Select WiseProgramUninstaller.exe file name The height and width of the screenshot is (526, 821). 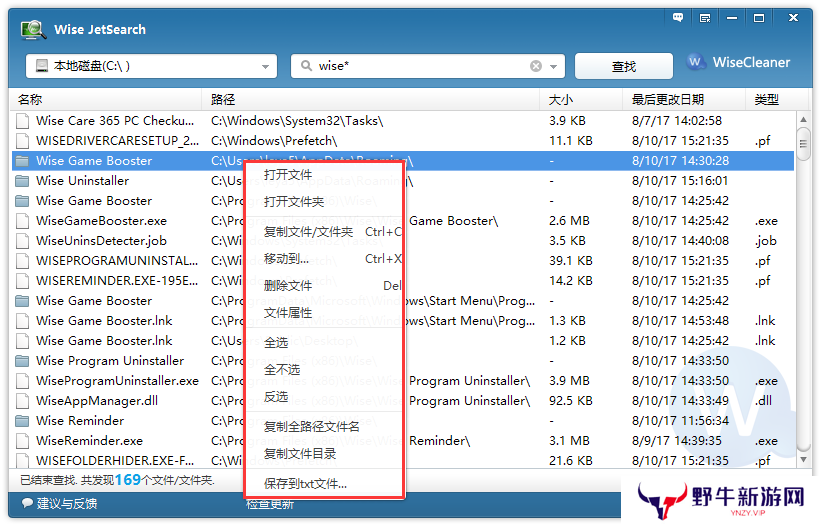click(117, 381)
